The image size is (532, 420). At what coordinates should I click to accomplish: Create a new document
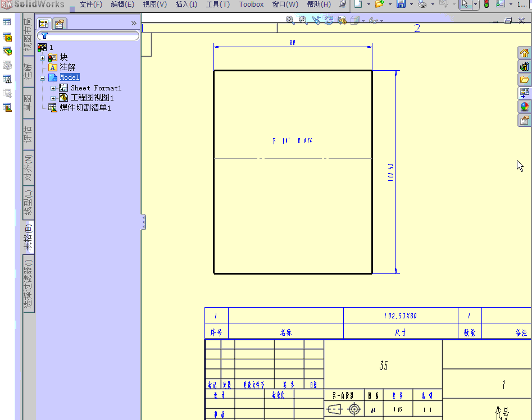pyautogui.click(x=358, y=4)
